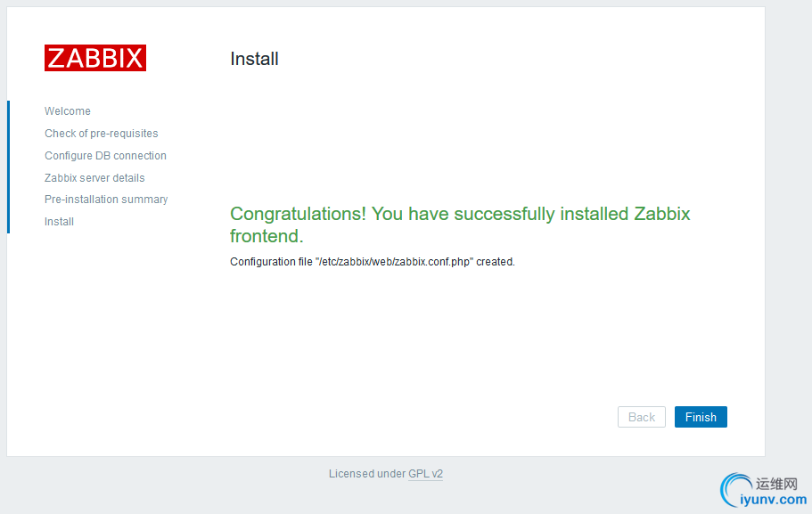Click the iyunv swirl watermark logo
Viewport: 812px width, 514px height.
[x=737, y=490]
